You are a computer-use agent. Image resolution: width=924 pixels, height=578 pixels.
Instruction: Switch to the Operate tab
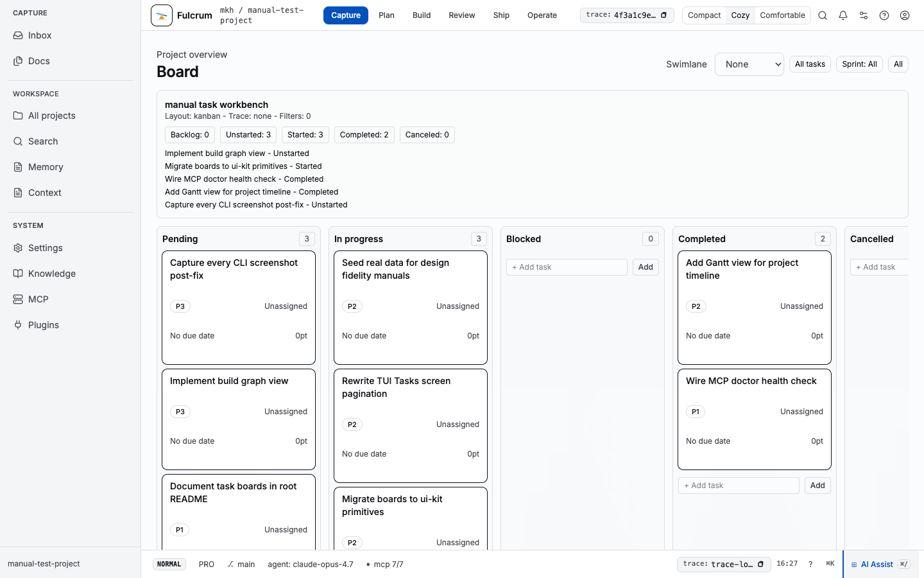(542, 15)
